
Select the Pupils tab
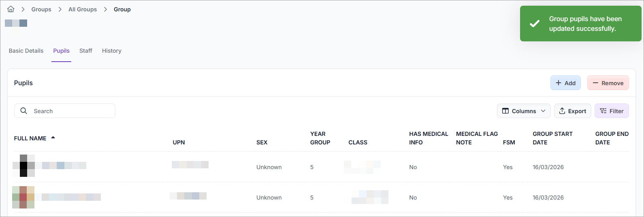(61, 51)
